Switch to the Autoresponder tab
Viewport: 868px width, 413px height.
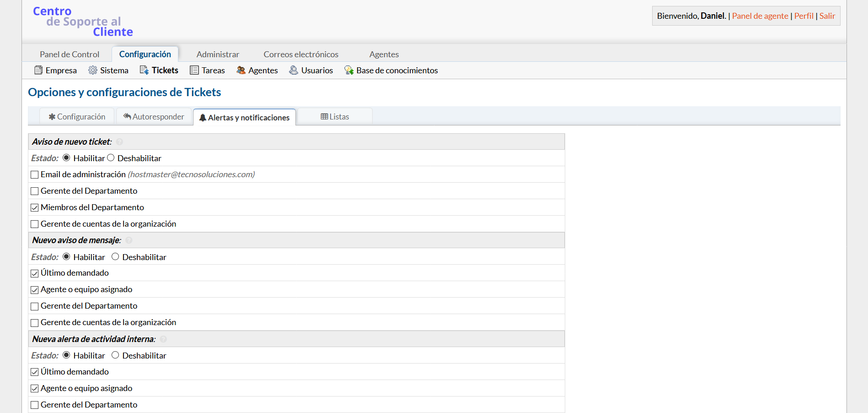tap(154, 117)
